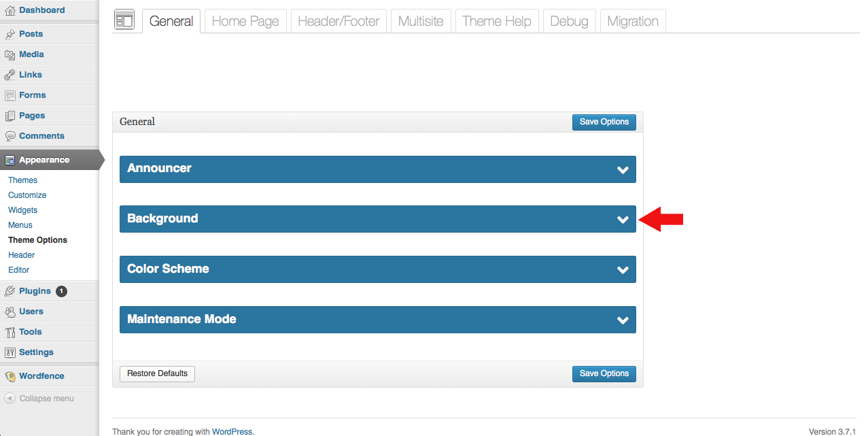
Task: Click the Wordfence shield icon
Action: coord(10,376)
